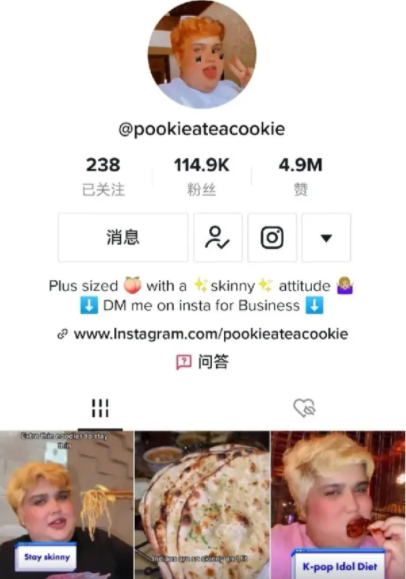This screenshot has width=406, height=579.
Task: View the 114.9K 粉丝 followers list
Action: (202, 177)
